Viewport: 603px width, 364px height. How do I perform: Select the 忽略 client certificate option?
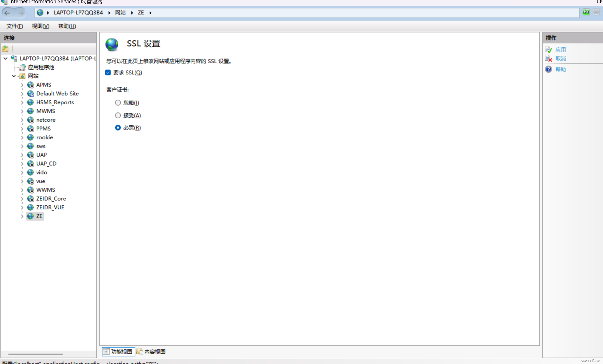pos(118,103)
